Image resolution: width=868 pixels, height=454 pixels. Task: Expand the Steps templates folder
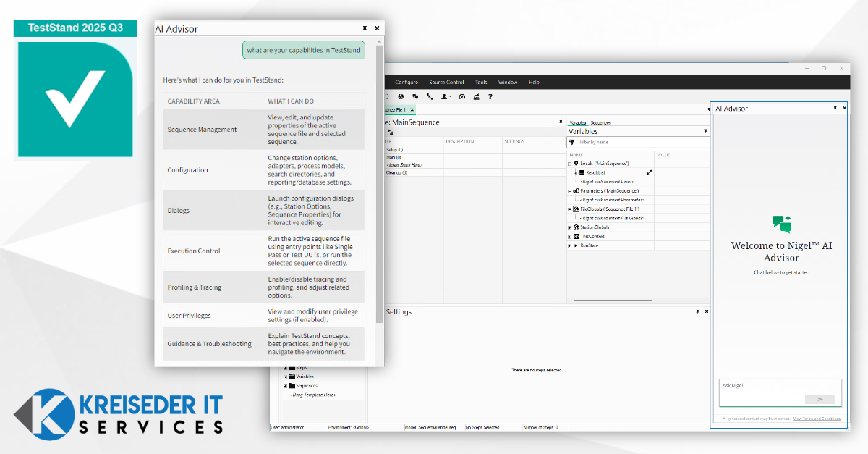coord(285,367)
